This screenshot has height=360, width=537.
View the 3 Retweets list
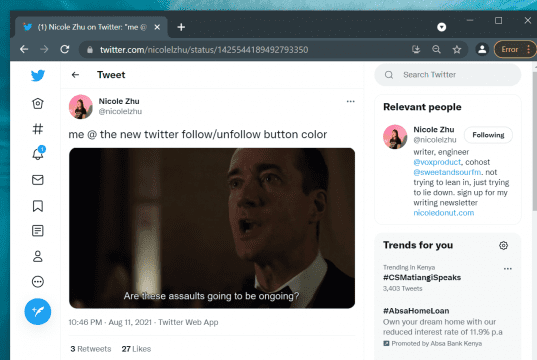coord(91,349)
